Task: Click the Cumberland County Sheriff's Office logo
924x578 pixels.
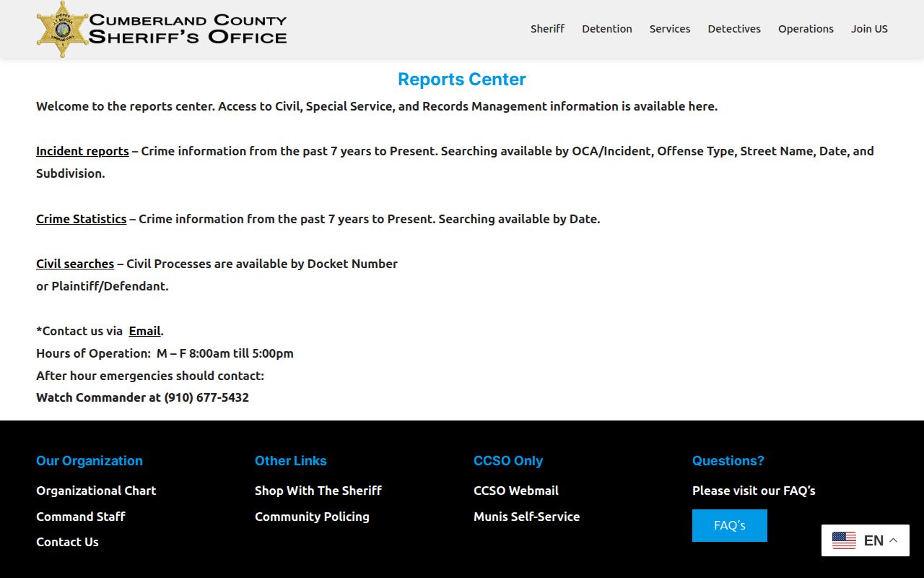Action: click(162, 29)
